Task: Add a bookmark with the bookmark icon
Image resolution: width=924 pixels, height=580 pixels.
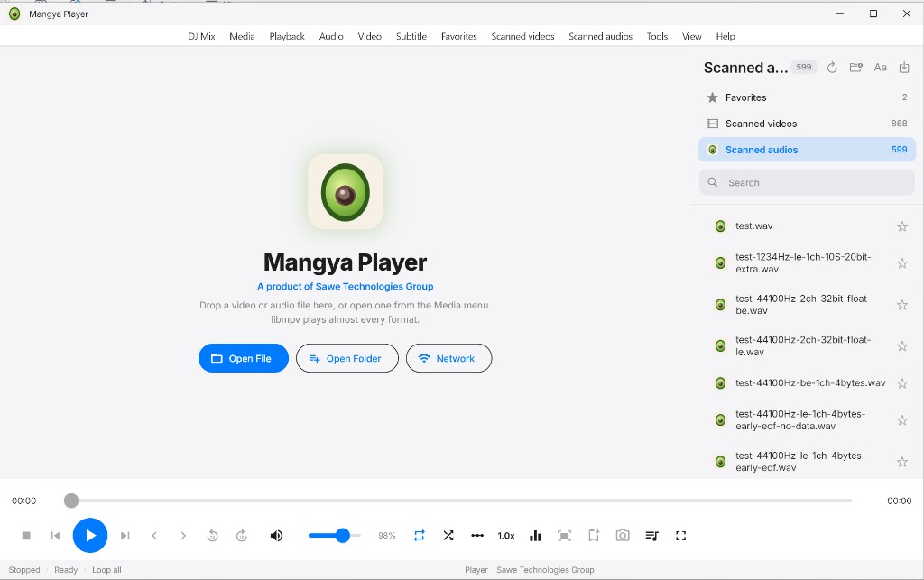Action: pos(594,535)
